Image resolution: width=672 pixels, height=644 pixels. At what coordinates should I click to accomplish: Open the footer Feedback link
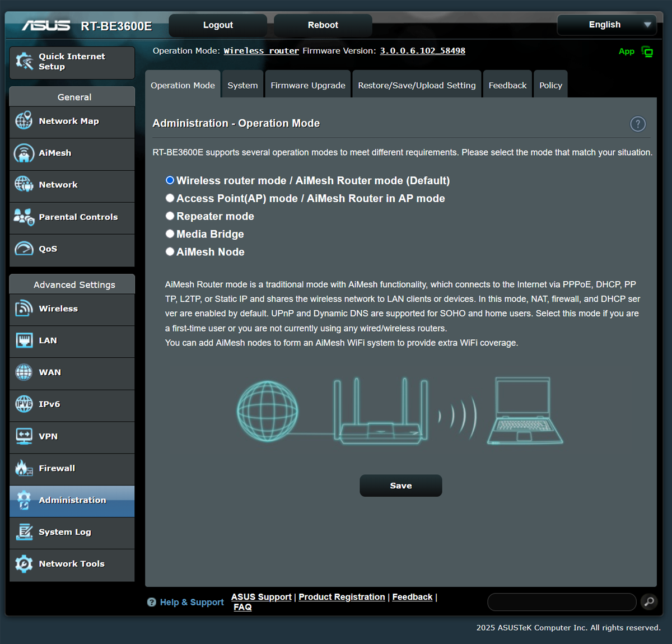pyautogui.click(x=412, y=597)
